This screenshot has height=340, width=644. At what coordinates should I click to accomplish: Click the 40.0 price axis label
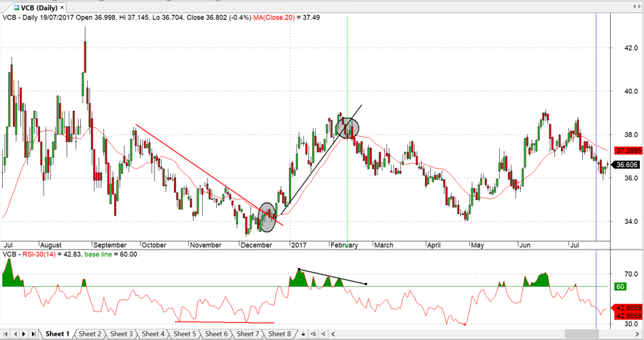pyautogui.click(x=630, y=91)
